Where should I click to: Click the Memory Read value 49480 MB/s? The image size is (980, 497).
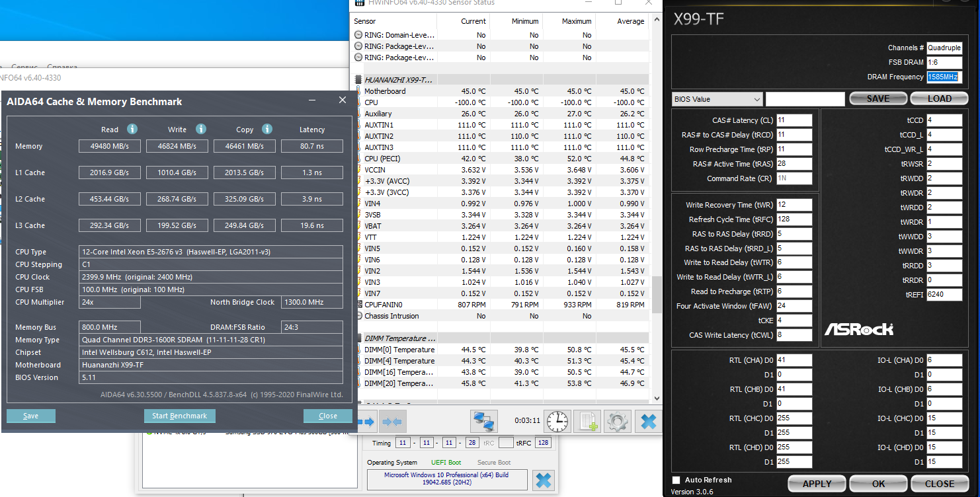pyautogui.click(x=109, y=146)
